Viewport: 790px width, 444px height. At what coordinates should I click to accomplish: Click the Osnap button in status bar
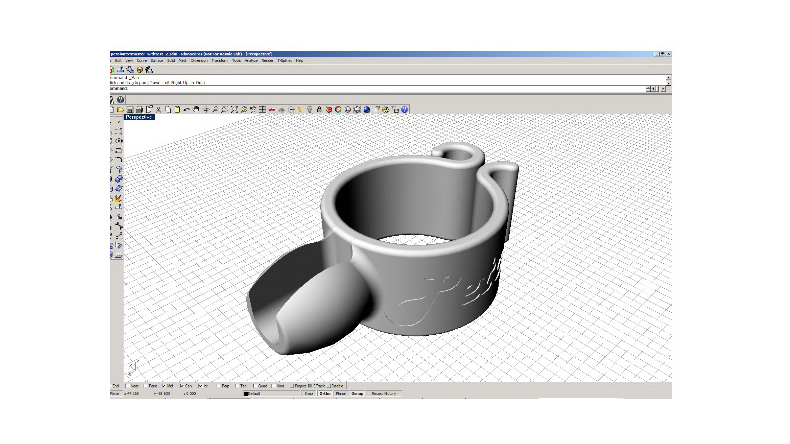pos(357,394)
